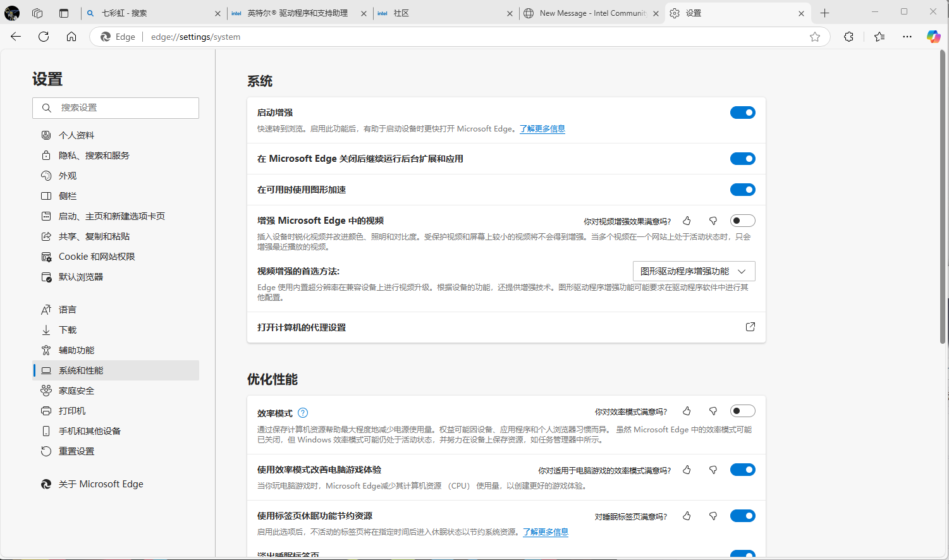Thumbs down the 效率模式 feedback prompt
This screenshot has height=560, width=949.
(713, 411)
